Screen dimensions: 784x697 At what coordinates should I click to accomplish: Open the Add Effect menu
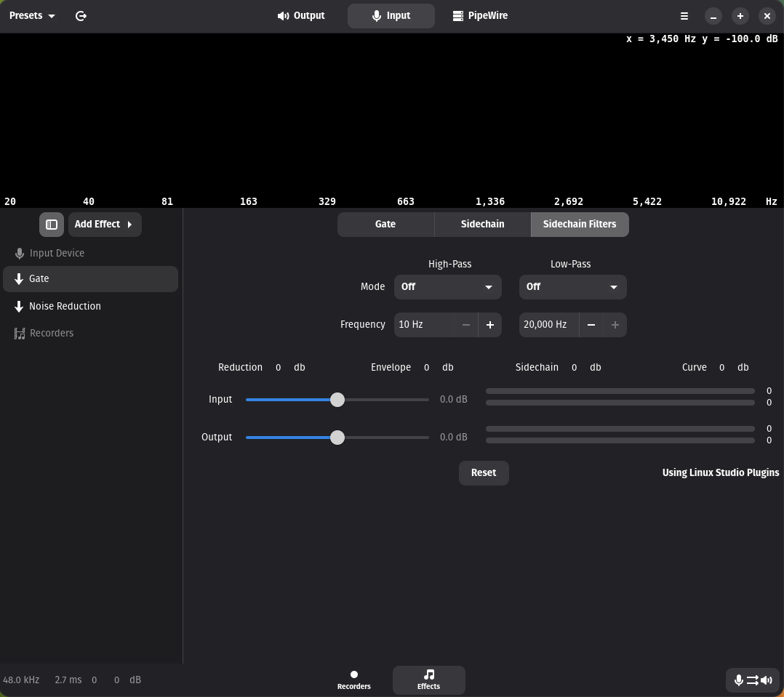pyautogui.click(x=104, y=225)
